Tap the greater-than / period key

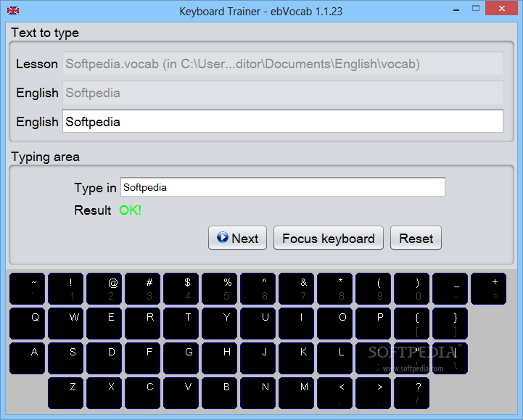374,393
